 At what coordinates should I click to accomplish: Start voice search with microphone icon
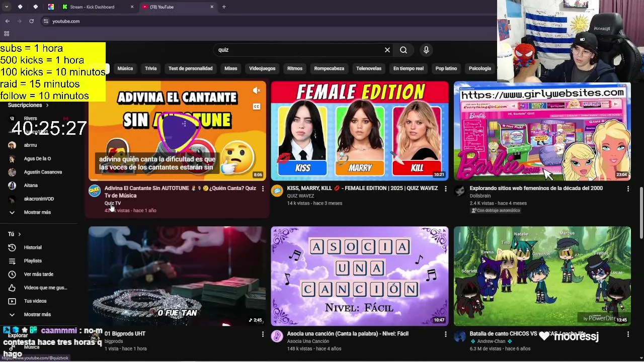(x=426, y=50)
